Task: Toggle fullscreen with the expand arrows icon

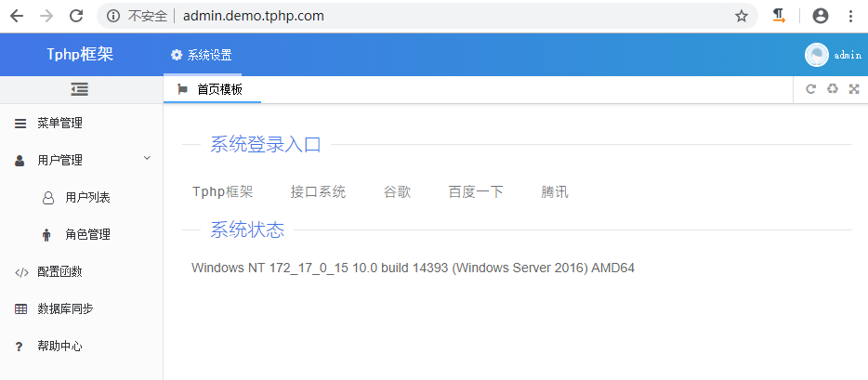Action: pos(854,89)
